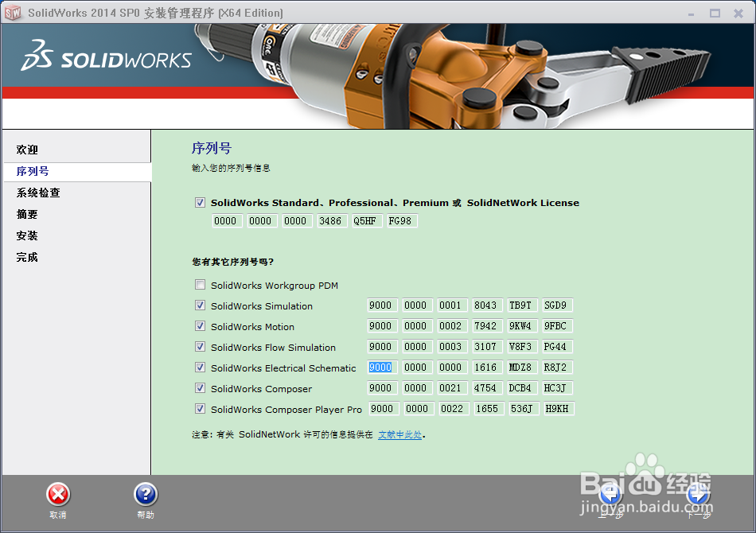Click Simulation serial field 0001
The image size is (756, 533).
(x=452, y=305)
